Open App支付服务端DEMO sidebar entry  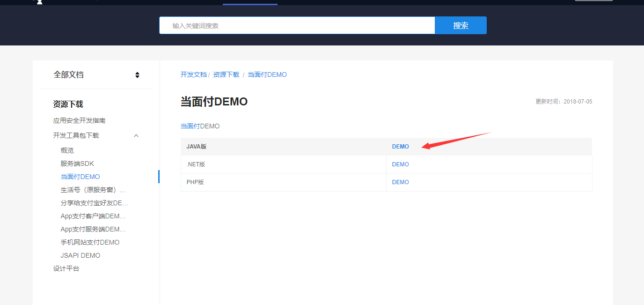tap(93, 229)
